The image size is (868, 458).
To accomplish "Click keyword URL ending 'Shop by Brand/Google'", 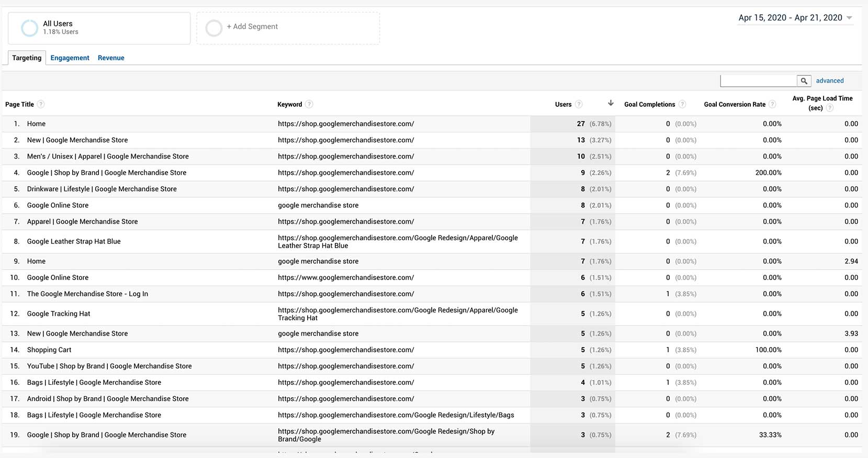I will coord(386,435).
